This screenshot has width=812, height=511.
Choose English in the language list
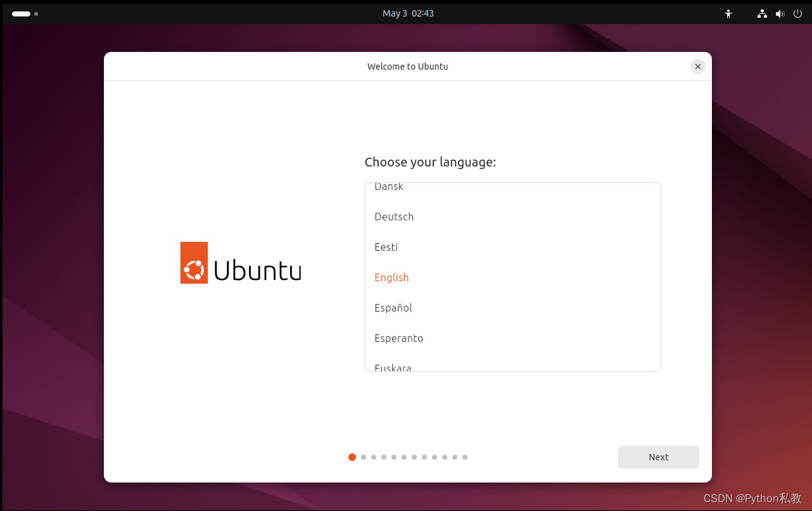coord(513,277)
